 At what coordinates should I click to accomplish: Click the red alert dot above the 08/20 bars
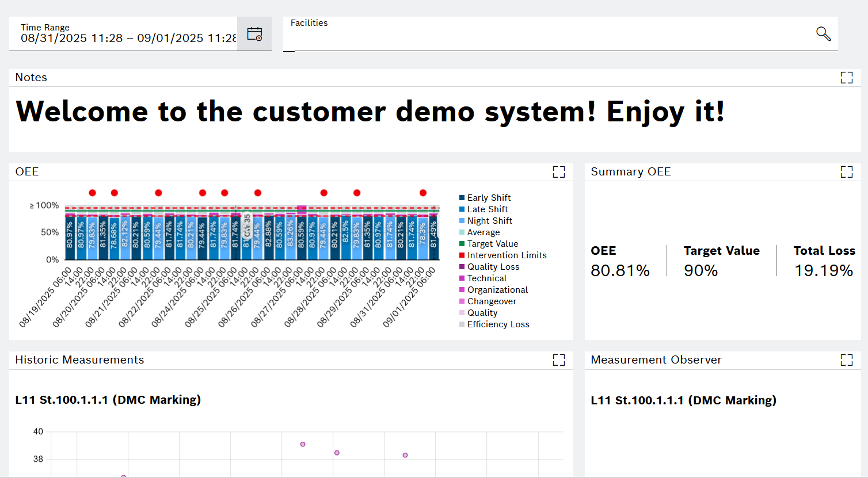pyautogui.click(x=114, y=193)
